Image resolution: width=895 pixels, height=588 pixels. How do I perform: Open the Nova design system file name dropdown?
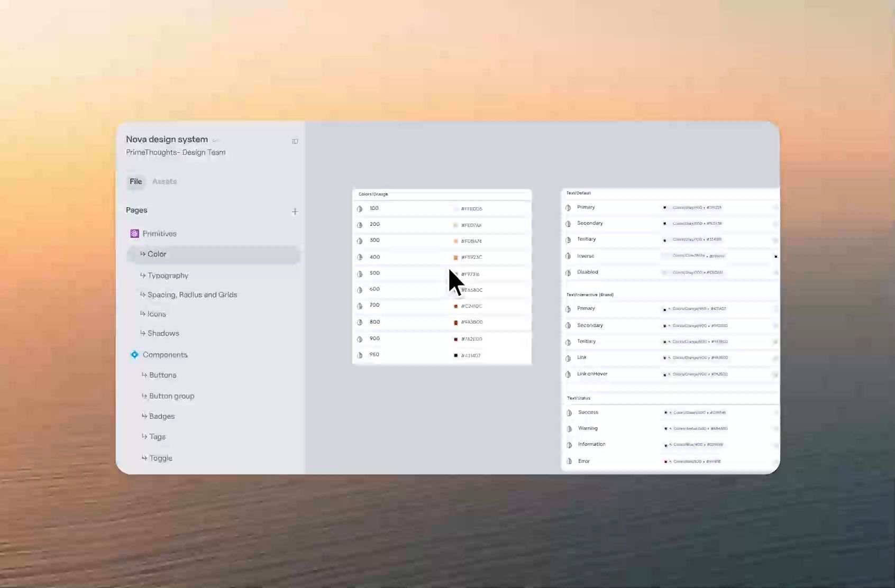pos(215,140)
